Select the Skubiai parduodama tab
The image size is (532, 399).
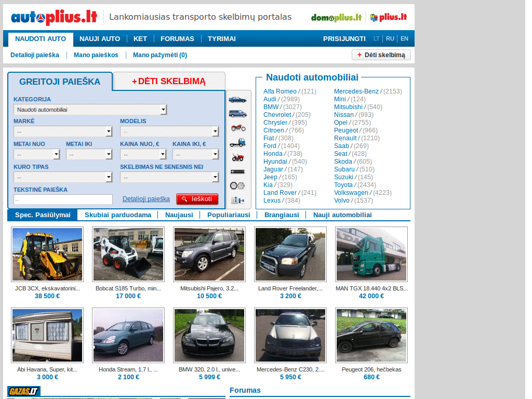118,215
